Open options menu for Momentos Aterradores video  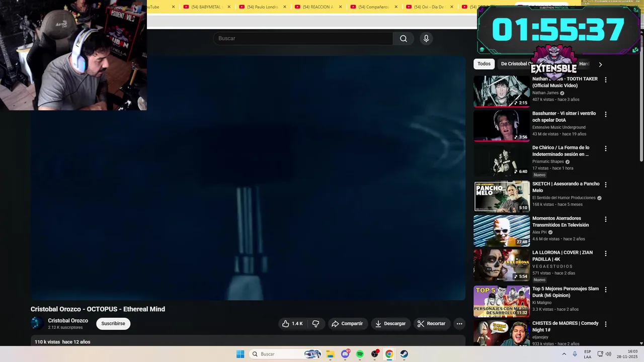click(606, 219)
